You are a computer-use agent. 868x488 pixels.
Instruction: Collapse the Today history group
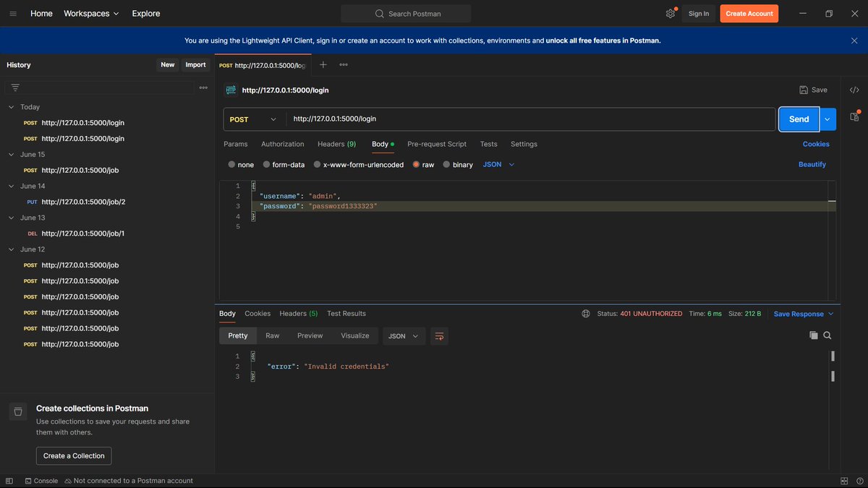[11, 107]
